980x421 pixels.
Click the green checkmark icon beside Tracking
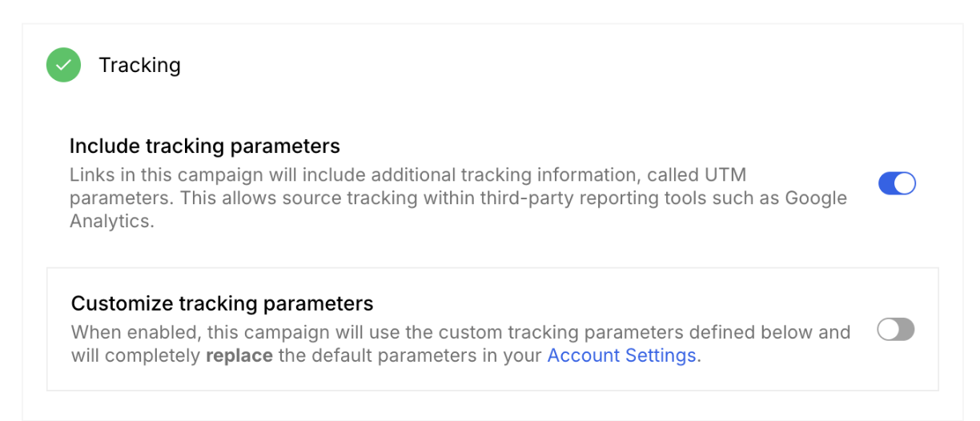click(63, 65)
